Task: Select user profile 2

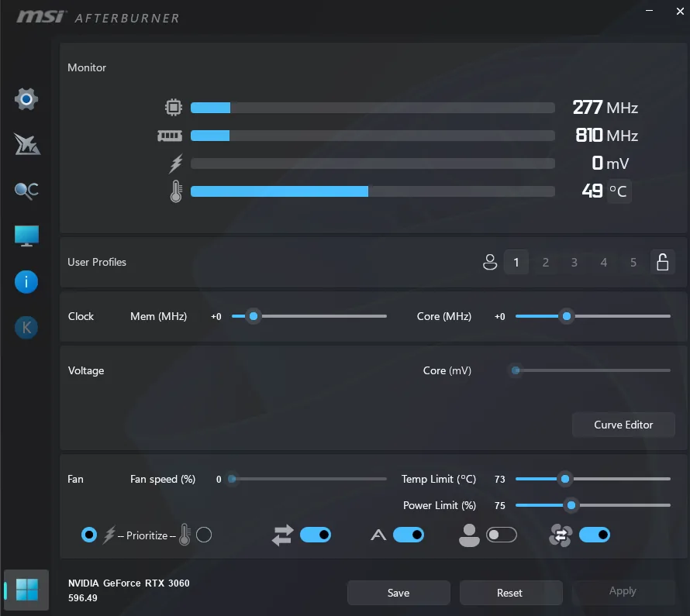Action: click(546, 263)
